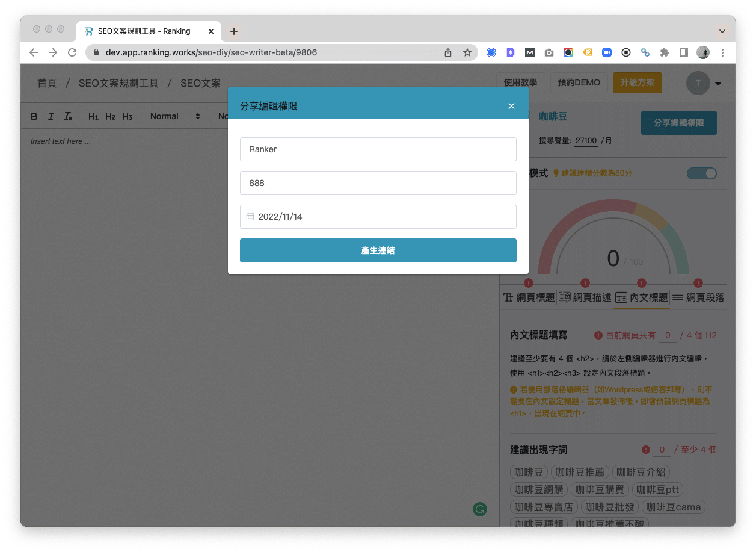Viewport: 756px width, 552px height.
Task: Open the user avatar account dropdown
Action: pyautogui.click(x=704, y=84)
